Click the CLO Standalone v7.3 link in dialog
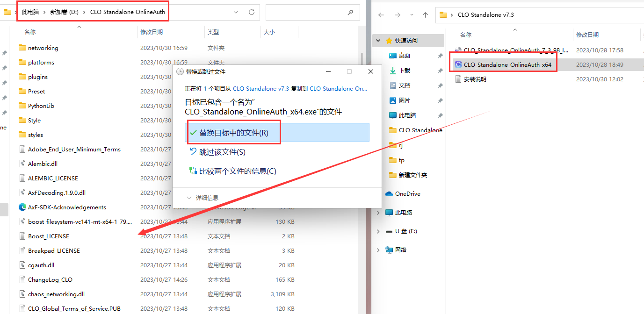This screenshot has width=644, height=314. click(260, 88)
